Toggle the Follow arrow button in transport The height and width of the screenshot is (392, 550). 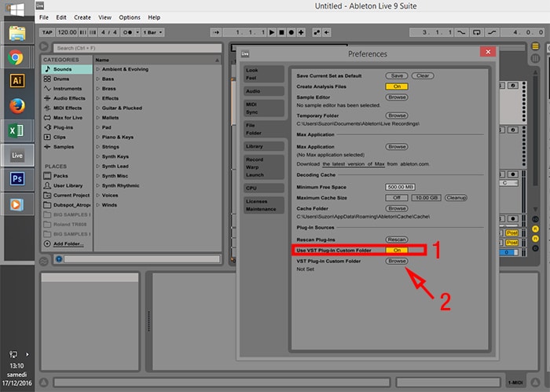click(x=216, y=32)
